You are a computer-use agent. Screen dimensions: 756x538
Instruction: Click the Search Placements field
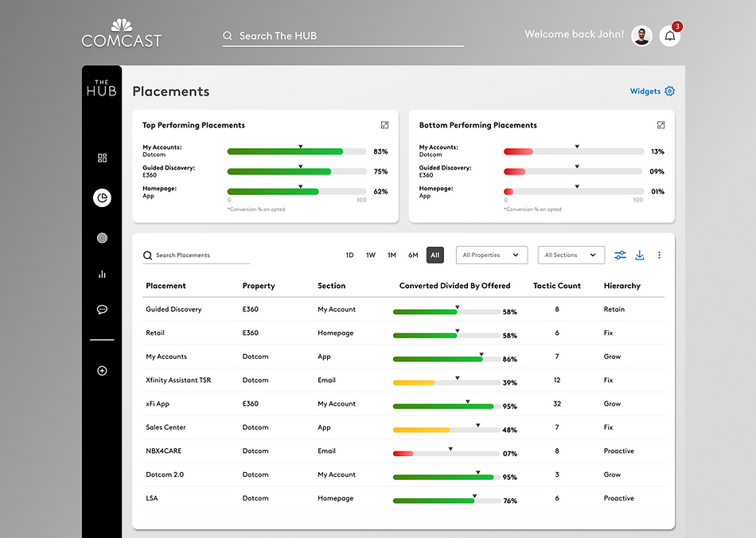point(197,255)
